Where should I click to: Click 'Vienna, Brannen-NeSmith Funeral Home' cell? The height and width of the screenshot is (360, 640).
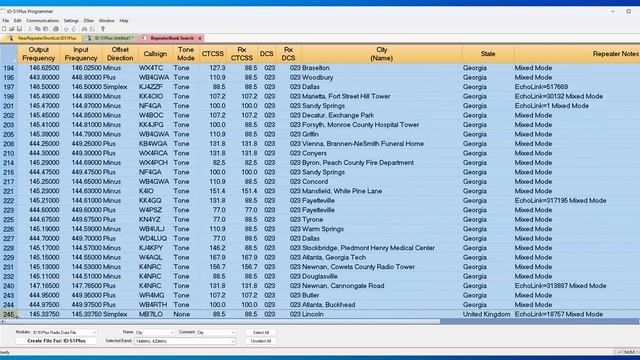tap(382, 144)
